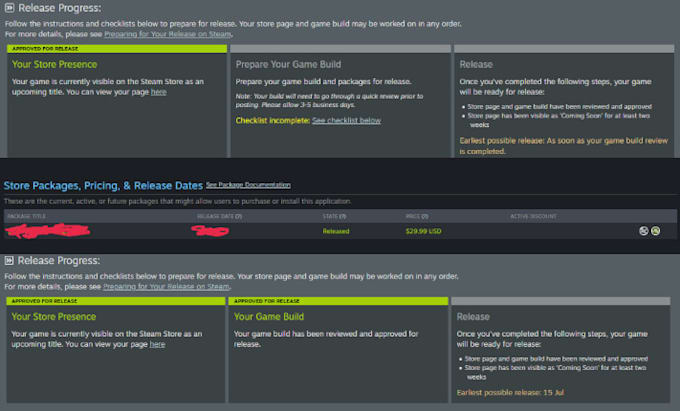Click the Your Game Build heading
The width and height of the screenshot is (680, 411).
click(x=269, y=317)
